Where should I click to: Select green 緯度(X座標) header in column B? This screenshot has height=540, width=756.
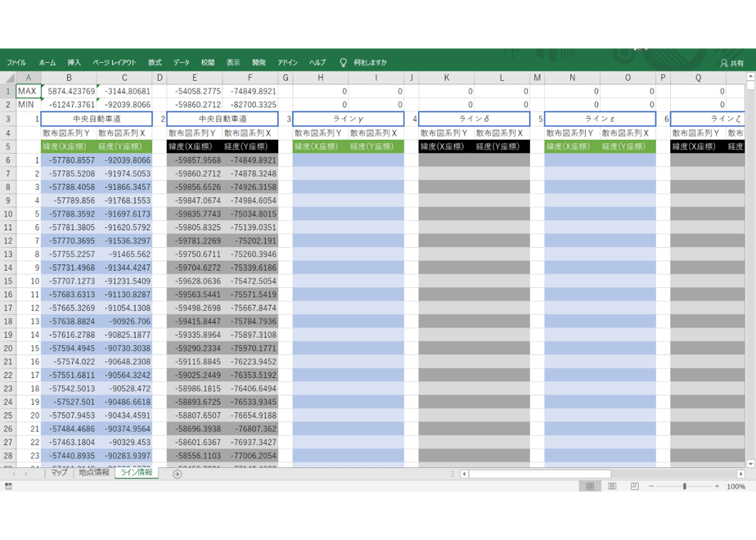(x=69, y=146)
